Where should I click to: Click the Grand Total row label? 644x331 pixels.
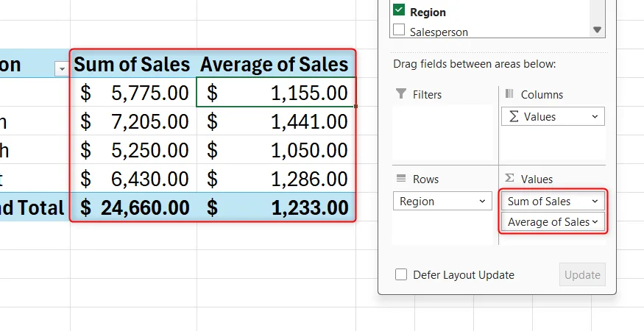(x=35, y=207)
